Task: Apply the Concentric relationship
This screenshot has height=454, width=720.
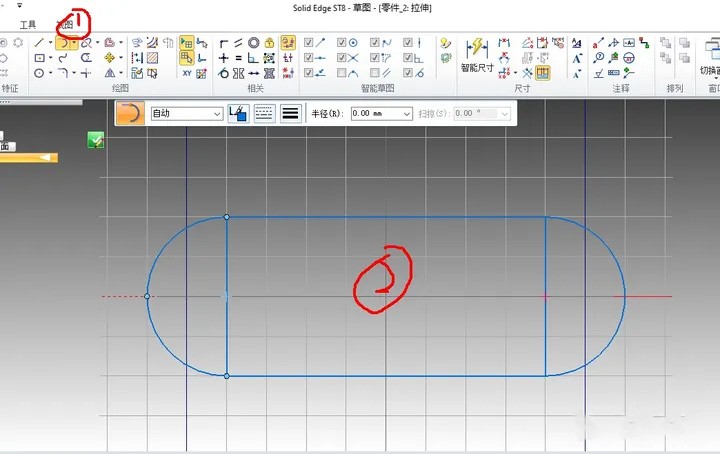Action: 253,43
